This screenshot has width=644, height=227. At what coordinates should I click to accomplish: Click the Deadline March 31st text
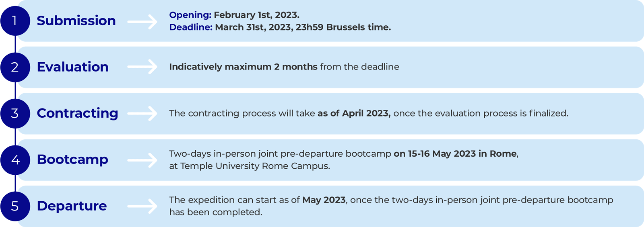click(280, 27)
